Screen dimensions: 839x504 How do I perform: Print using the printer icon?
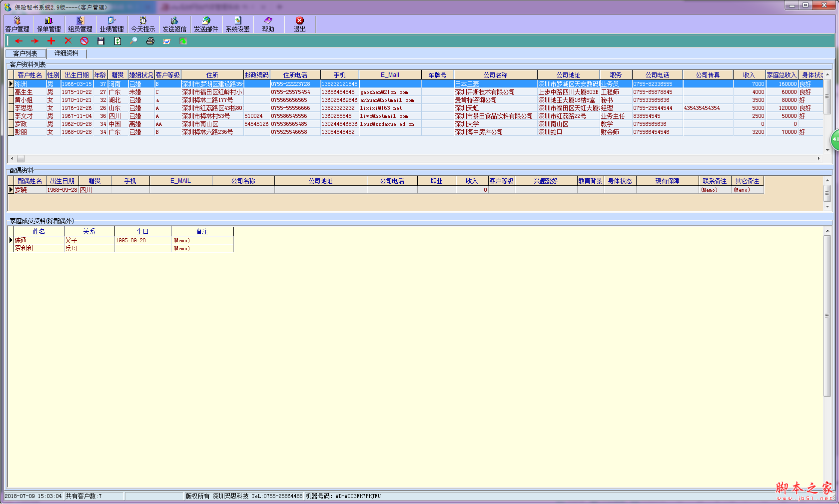click(x=150, y=41)
